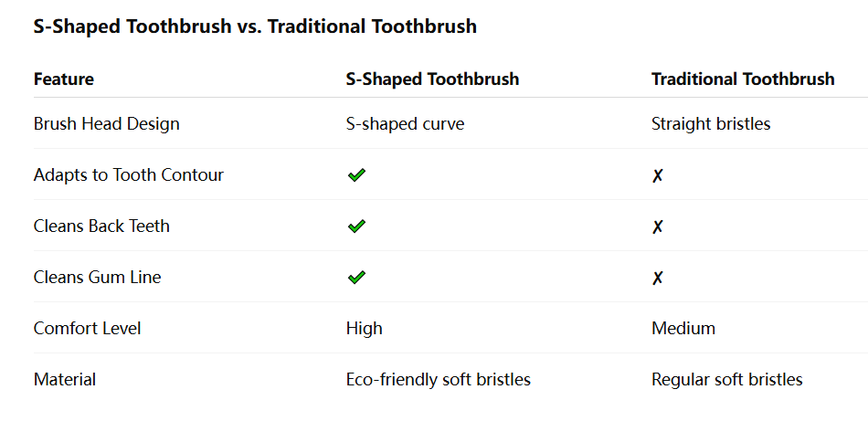Select the S-Shaped Toothbrush column header
Image resolution: width=868 pixels, height=421 pixels.
pos(432,79)
